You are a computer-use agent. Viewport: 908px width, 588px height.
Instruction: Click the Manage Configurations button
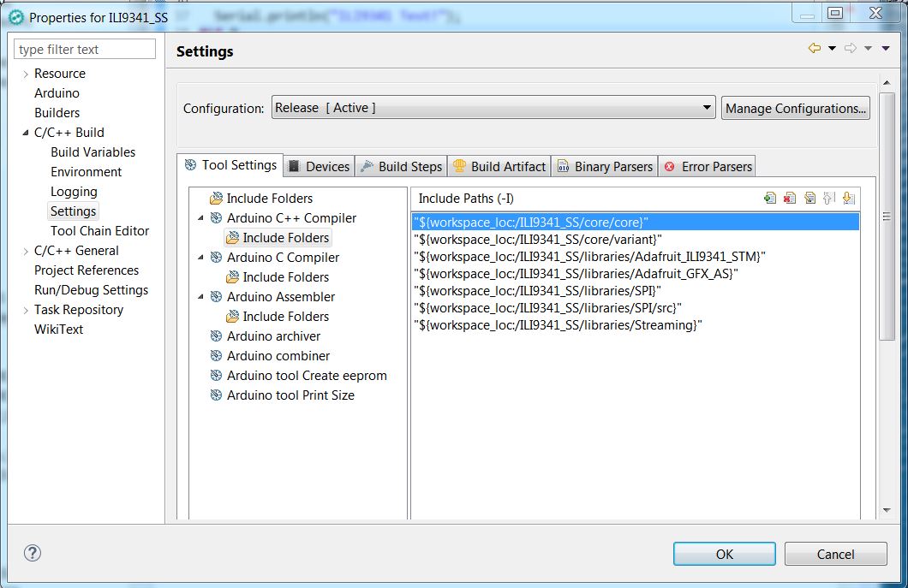pos(795,109)
